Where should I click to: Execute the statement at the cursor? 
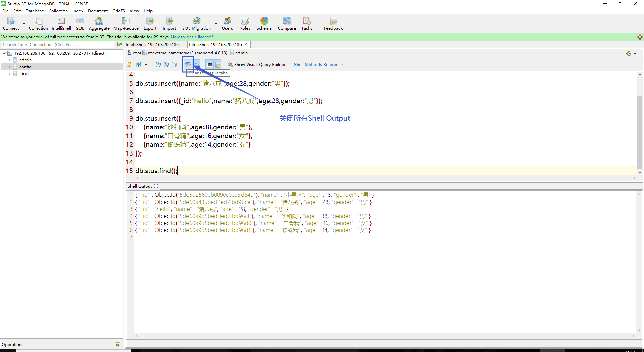point(166,64)
